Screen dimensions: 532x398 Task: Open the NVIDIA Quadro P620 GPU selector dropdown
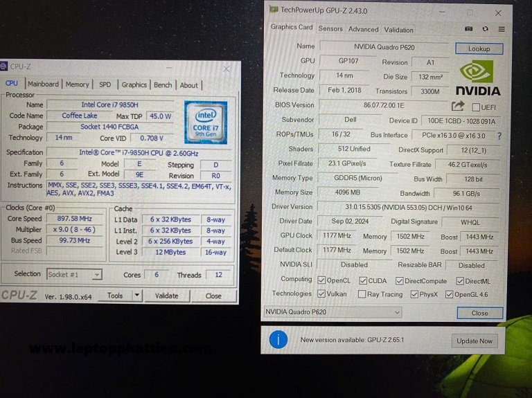pos(332,312)
